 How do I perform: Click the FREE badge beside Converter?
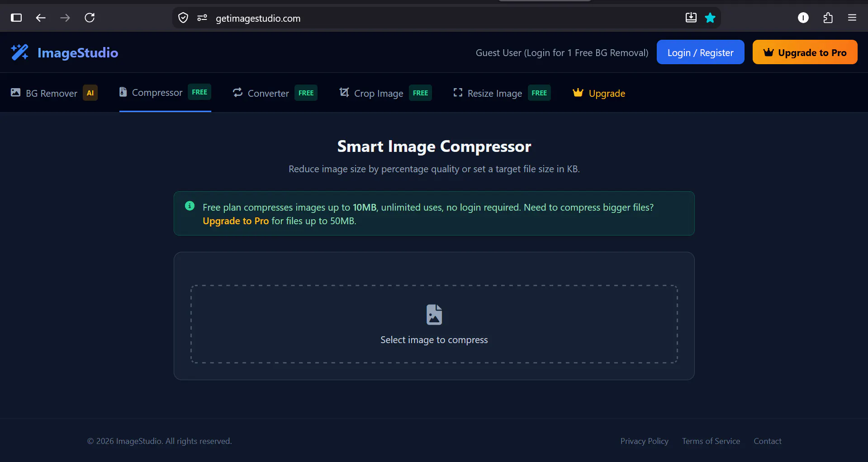coord(306,93)
